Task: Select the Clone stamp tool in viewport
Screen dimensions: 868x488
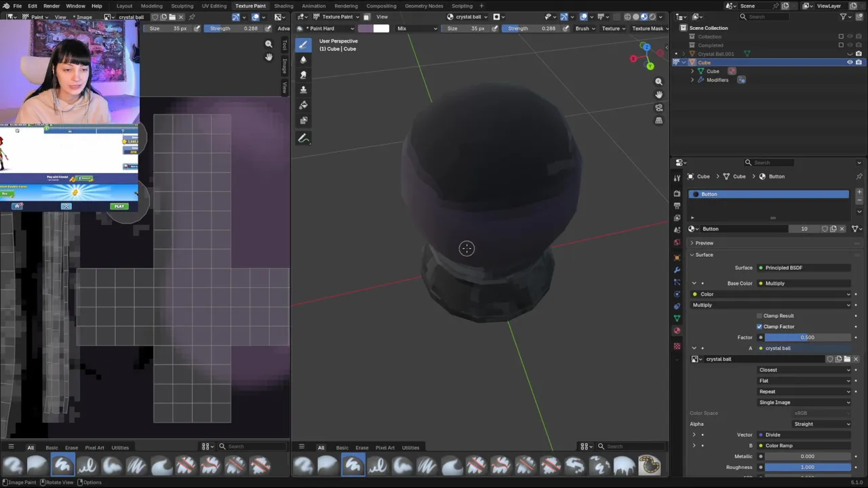Action: [x=303, y=89]
